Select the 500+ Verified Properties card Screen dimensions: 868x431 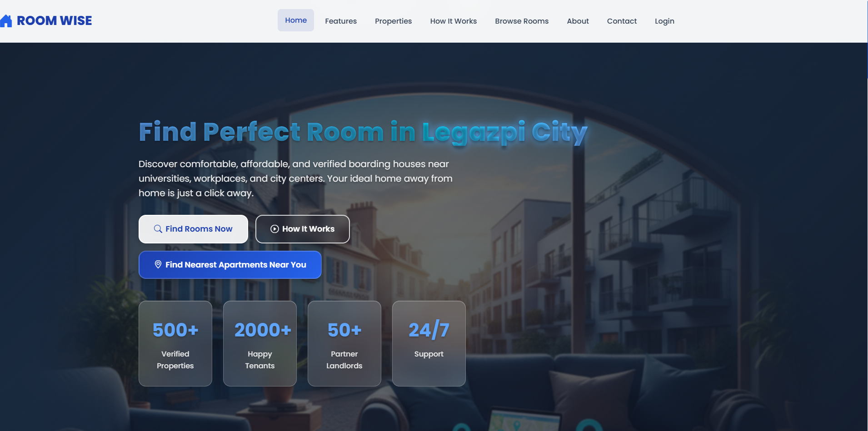coord(175,343)
